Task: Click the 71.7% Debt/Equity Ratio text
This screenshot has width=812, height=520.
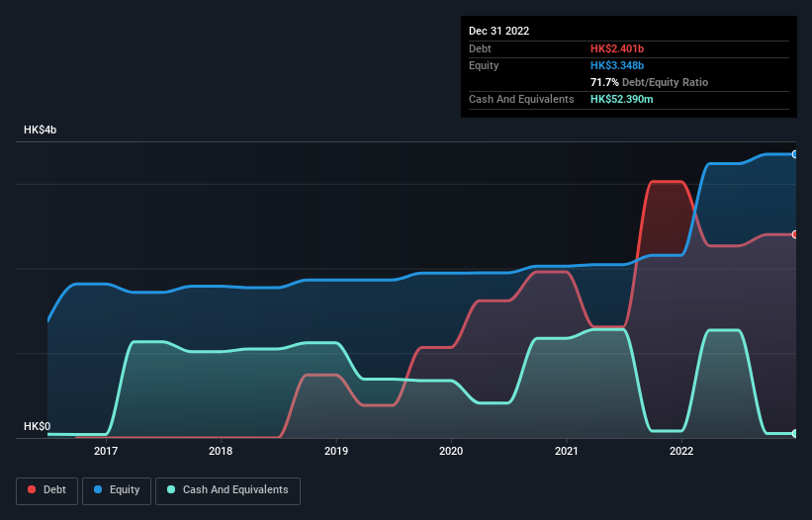Action: coord(649,82)
